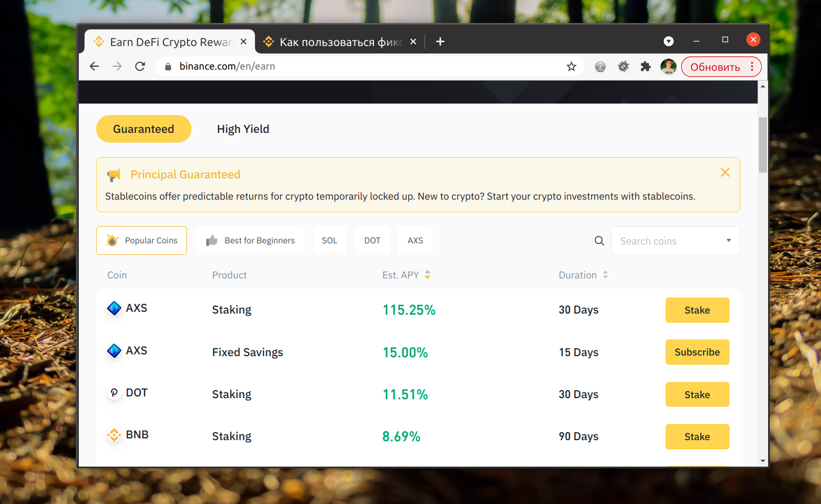Open the Chrome profile avatar
This screenshot has width=821, height=504.
click(x=668, y=67)
